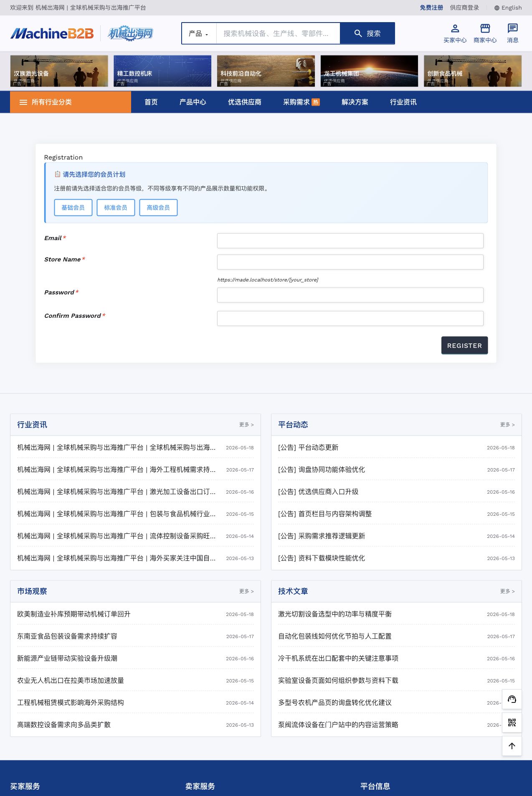
Task: Click the MachineB2B logo
Action: pyautogui.click(x=52, y=33)
